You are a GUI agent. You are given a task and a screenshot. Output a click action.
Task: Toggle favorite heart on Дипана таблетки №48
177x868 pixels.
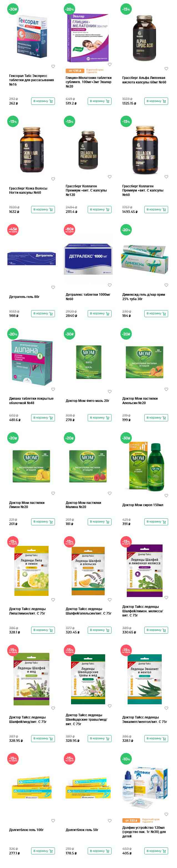tap(53, 389)
